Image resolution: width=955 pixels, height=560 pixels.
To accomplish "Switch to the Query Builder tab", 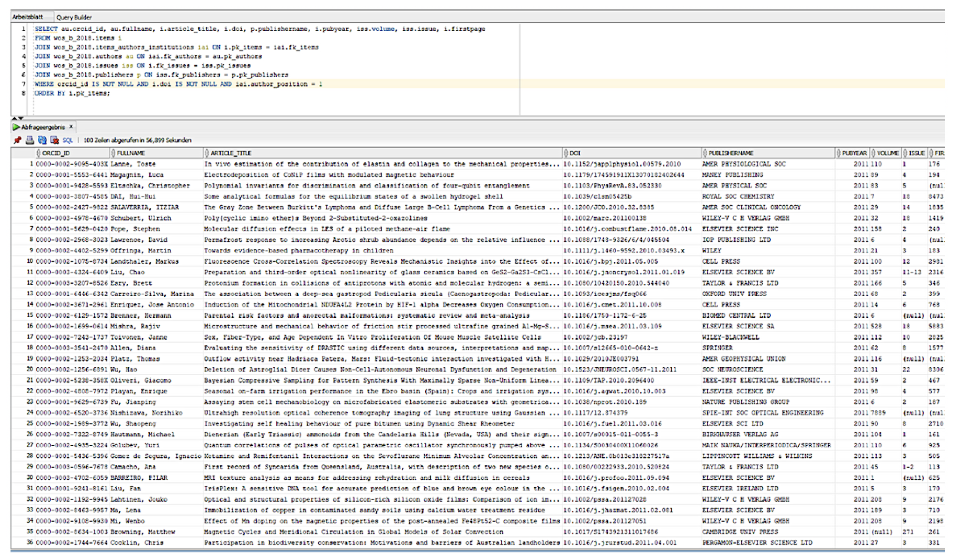I will (x=74, y=17).
